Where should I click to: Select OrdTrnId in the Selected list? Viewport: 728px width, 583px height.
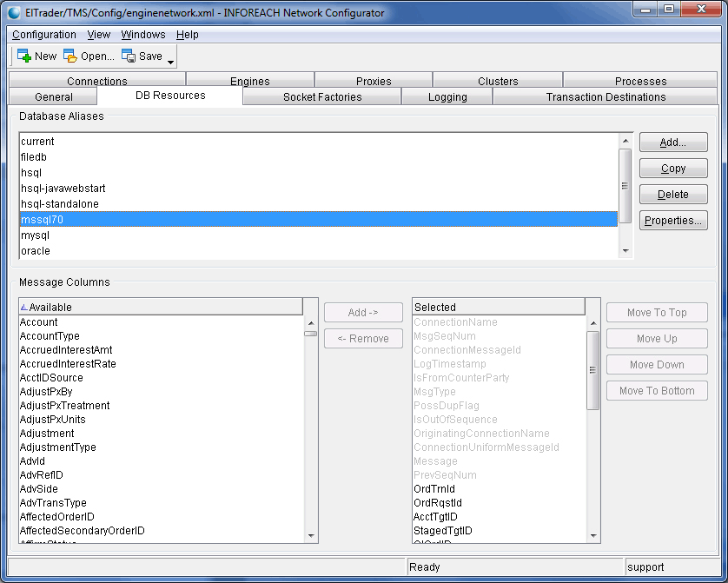[434, 489]
